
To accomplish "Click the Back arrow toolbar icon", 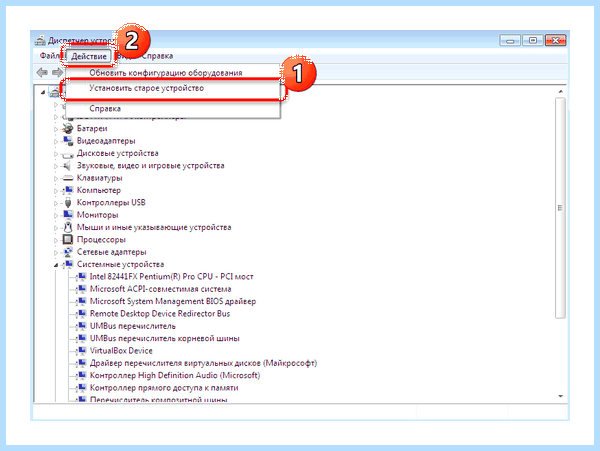I will (x=42, y=72).
